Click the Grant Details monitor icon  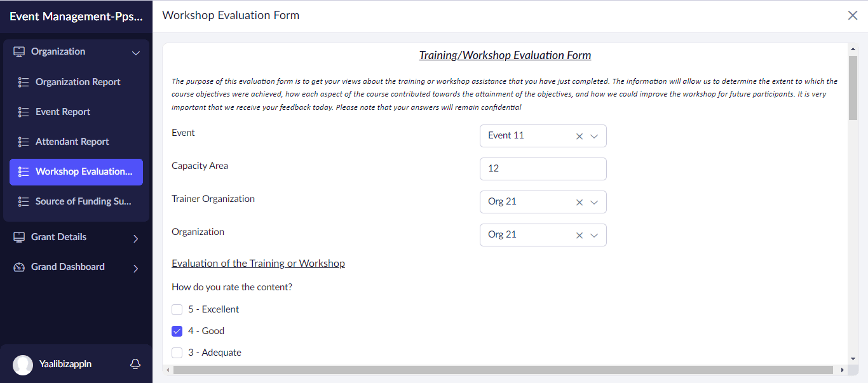pyautogui.click(x=19, y=238)
